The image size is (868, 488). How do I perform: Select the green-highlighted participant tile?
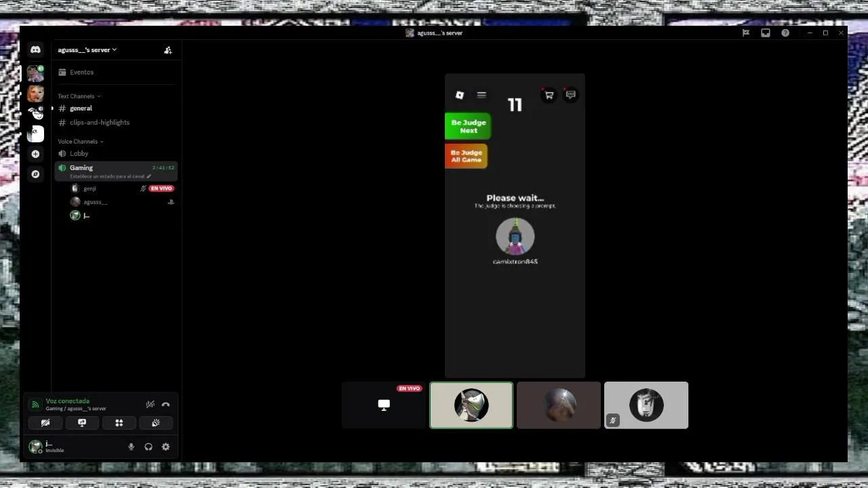(471, 405)
